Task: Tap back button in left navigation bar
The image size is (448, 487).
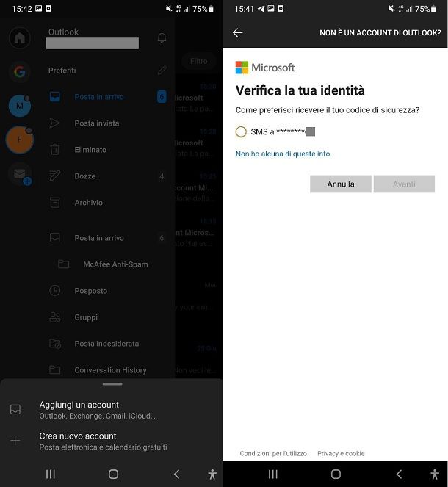Action: pos(176,474)
